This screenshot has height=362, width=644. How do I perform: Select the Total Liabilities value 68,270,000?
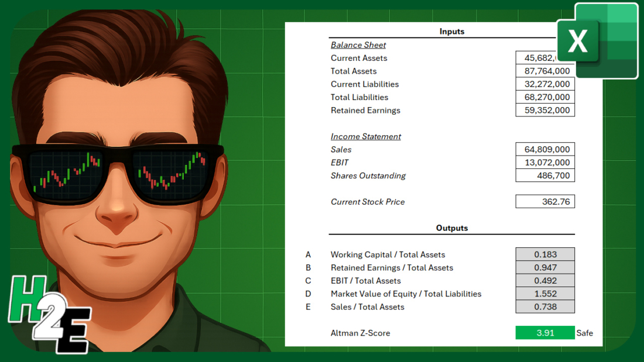pos(545,97)
